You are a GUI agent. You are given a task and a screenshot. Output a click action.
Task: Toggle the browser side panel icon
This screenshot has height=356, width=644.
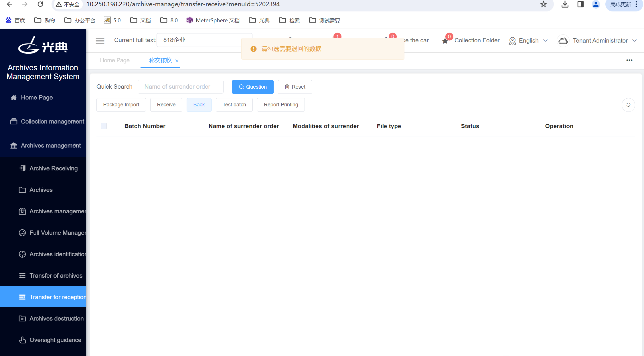click(580, 4)
